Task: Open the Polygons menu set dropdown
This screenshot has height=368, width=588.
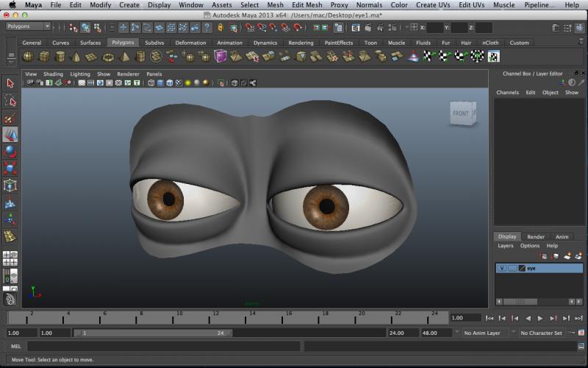Action: point(28,26)
